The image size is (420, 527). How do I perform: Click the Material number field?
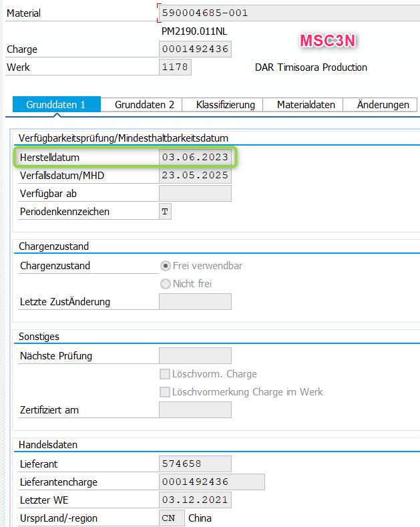point(287,13)
